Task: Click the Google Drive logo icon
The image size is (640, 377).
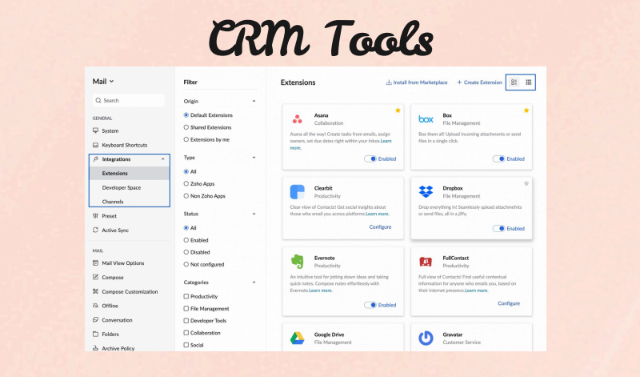Action: click(297, 338)
